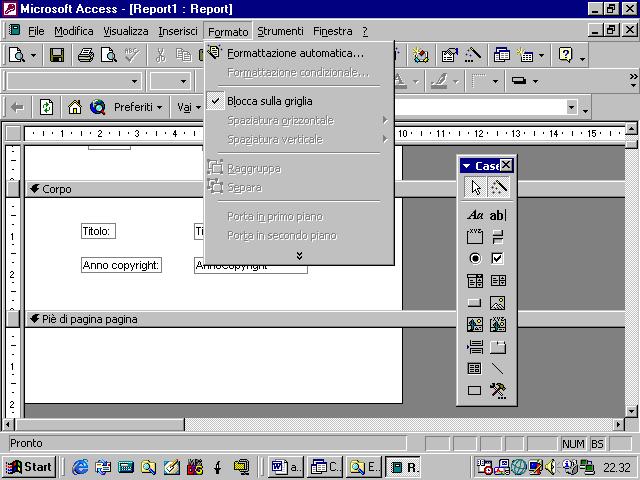Click the horizontal scrollbar thumb

100,424
